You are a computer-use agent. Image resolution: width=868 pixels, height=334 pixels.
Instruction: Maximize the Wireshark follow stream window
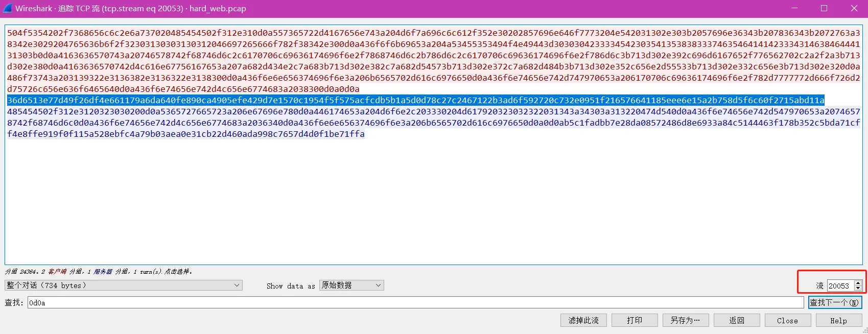824,8
